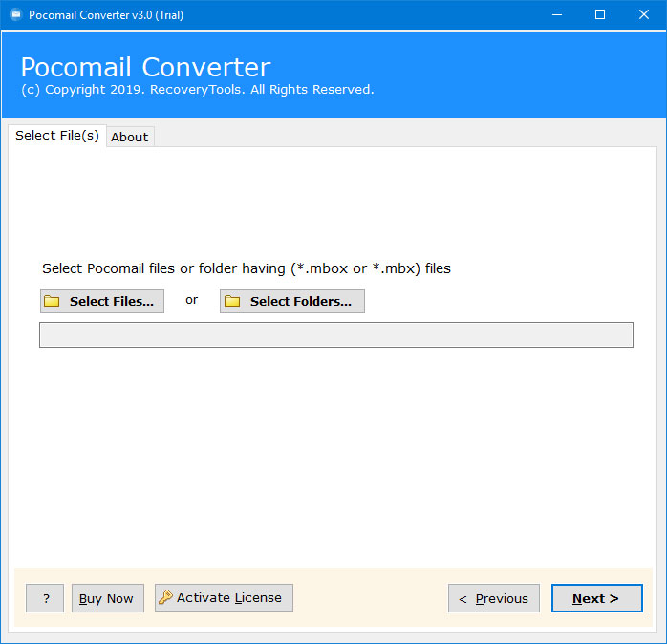Click the Pocomail Converter app icon in title bar
Viewport: 667px width, 644px height.
pos(15,15)
